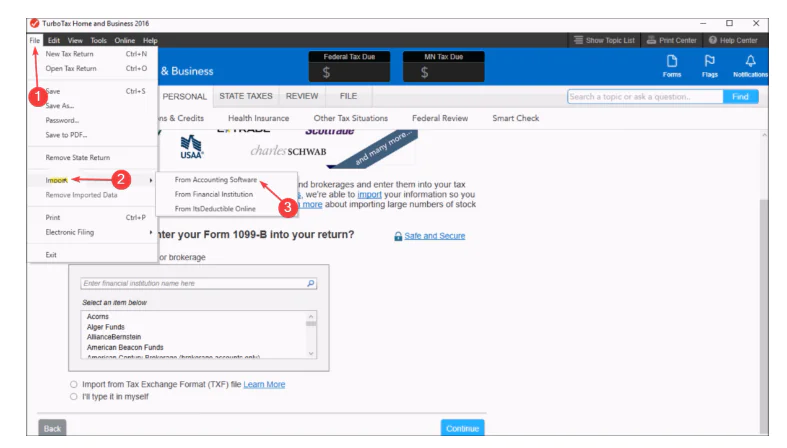Click the financial institution name field
The height and width of the screenshot is (448, 787).
click(x=198, y=283)
